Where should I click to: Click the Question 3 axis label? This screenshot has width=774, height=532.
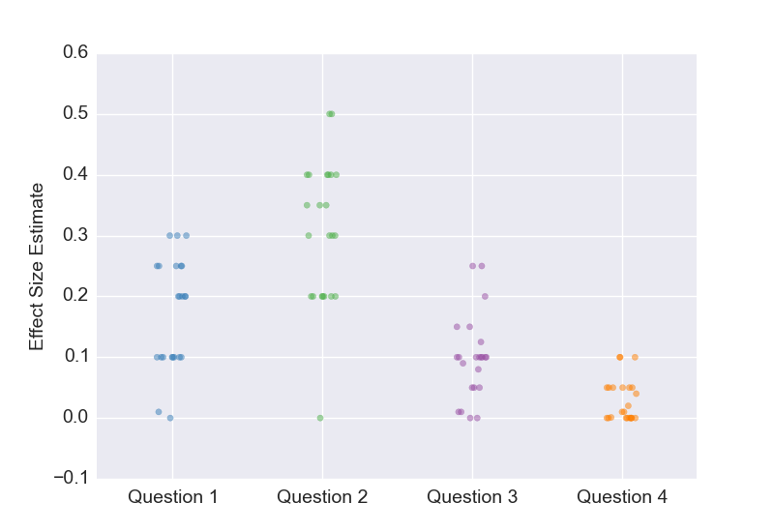coord(472,497)
